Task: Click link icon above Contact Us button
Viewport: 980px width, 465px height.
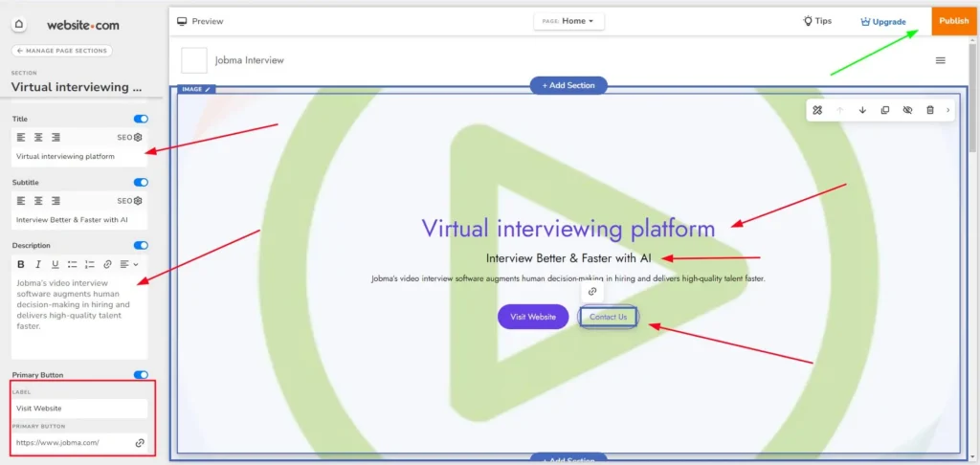Action: click(x=592, y=291)
